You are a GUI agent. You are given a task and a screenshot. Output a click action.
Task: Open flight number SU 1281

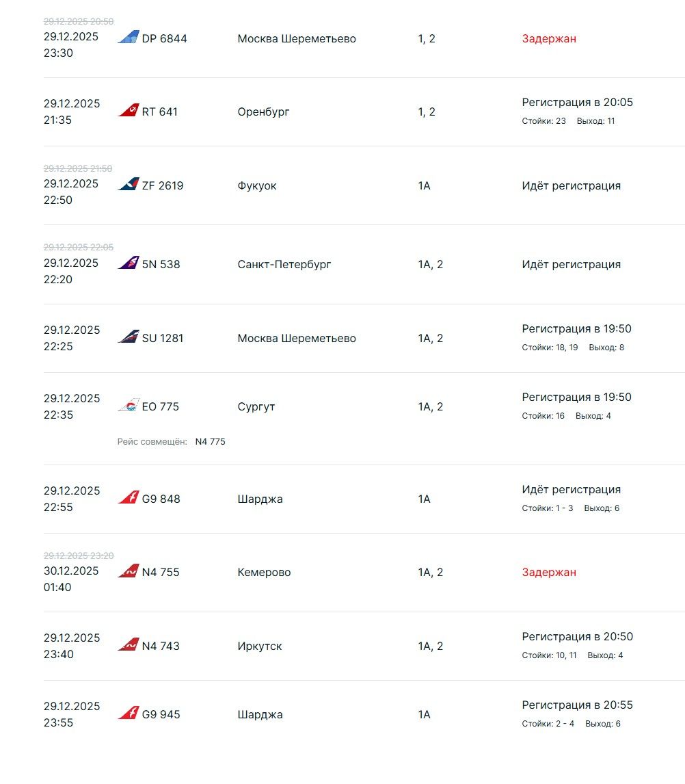click(163, 338)
